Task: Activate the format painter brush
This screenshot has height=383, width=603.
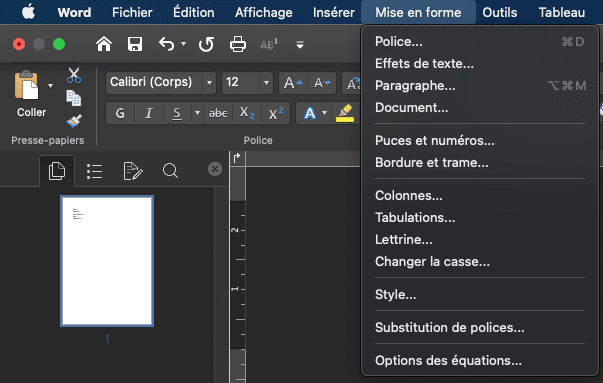Action: point(74,121)
